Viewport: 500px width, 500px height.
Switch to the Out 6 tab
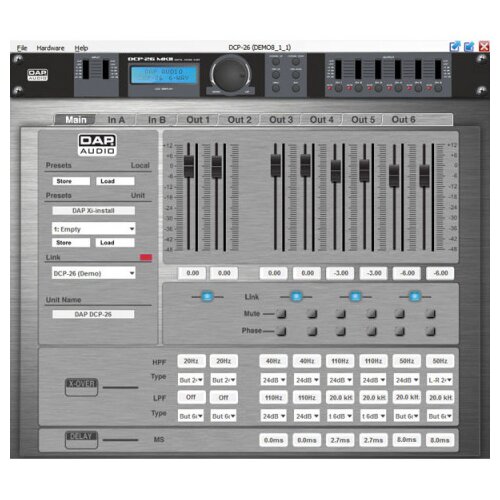point(404,120)
